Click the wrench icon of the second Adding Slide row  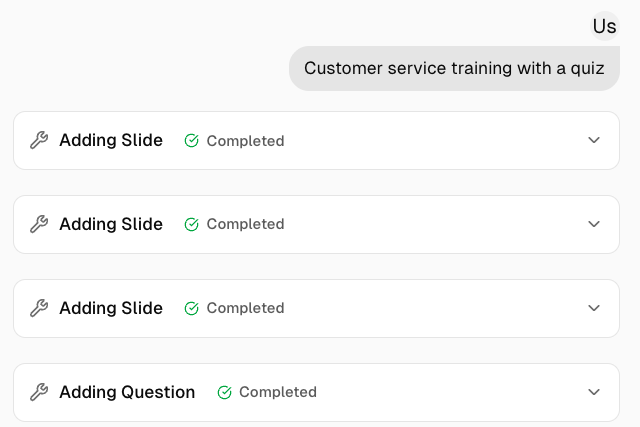pyautogui.click(x=39, y=225)
